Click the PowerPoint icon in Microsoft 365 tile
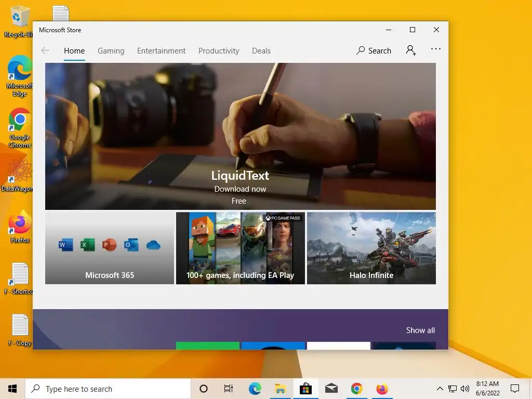 (x=109, y=245)
